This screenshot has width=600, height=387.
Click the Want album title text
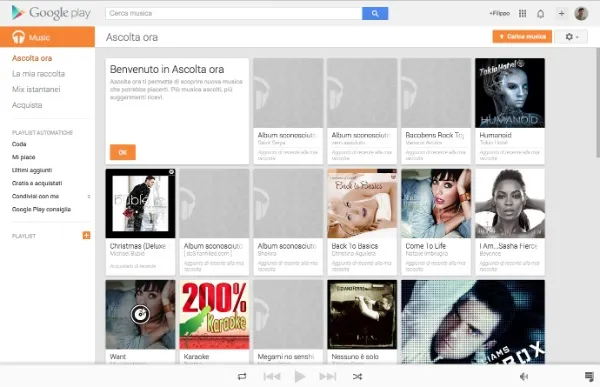click(x=117, y=357)
